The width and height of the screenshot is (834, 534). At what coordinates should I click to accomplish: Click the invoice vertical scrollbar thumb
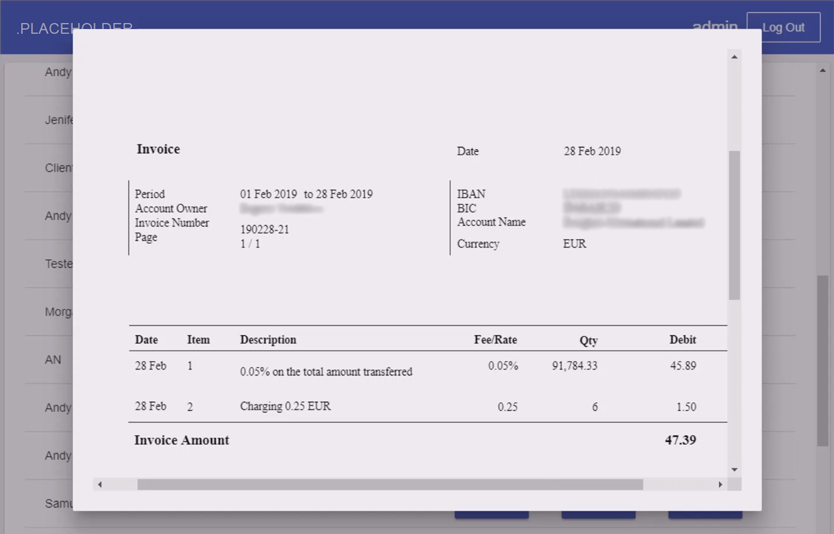pos(734,225)
